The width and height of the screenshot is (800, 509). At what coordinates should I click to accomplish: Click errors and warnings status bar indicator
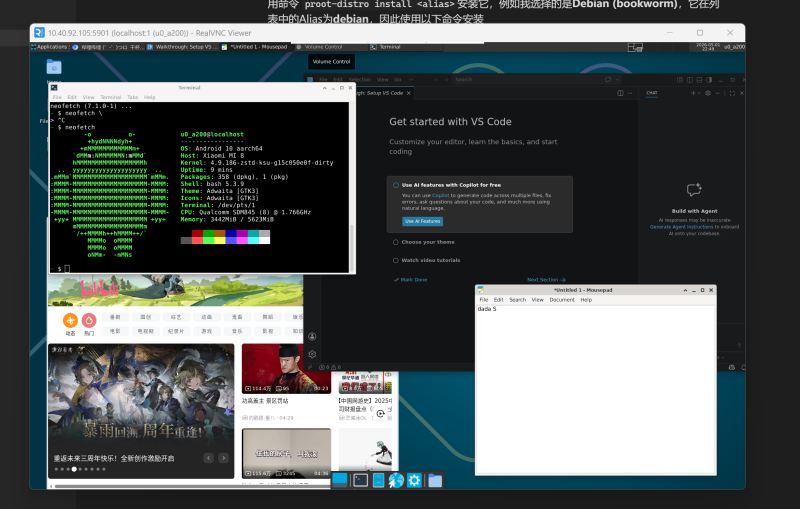point(330,367)
